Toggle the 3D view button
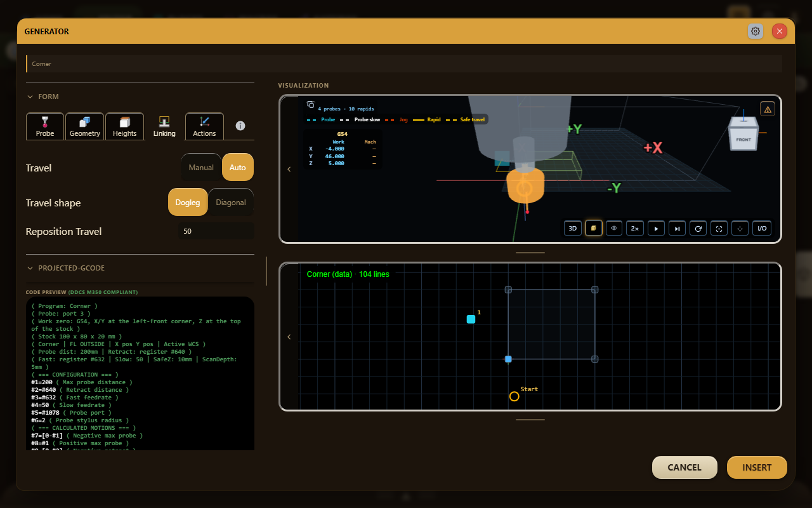 tap(573, 228)
